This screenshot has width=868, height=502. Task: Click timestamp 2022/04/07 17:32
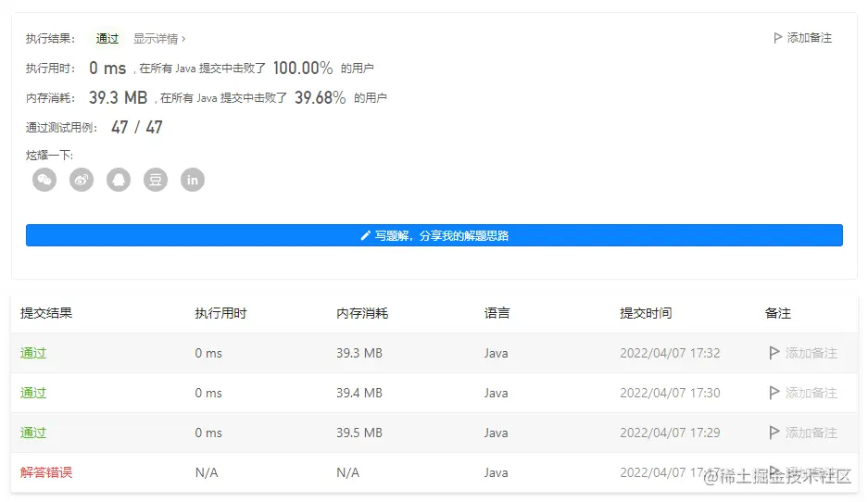click(670, 353)
